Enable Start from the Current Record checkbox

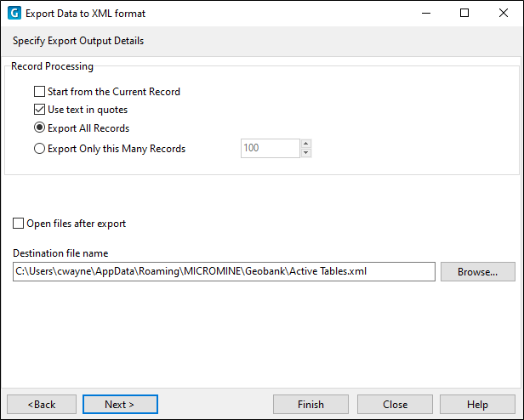(x=39, y=92)
